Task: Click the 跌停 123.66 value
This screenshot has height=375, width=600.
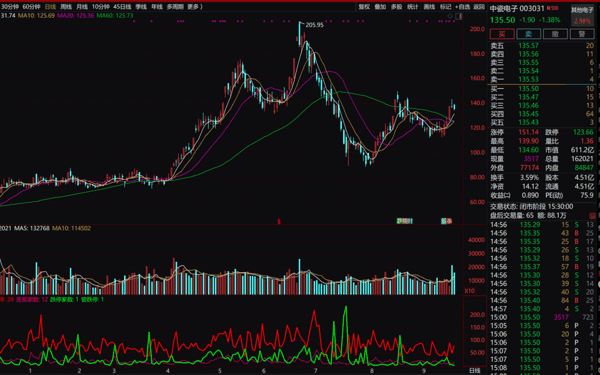Action: [x=584, y=132]
